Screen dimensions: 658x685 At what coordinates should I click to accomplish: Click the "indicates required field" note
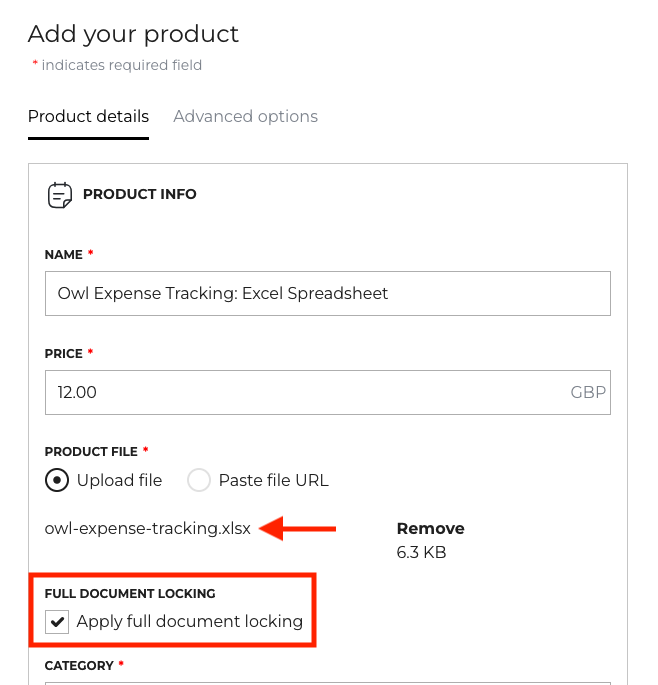(121, 65)
